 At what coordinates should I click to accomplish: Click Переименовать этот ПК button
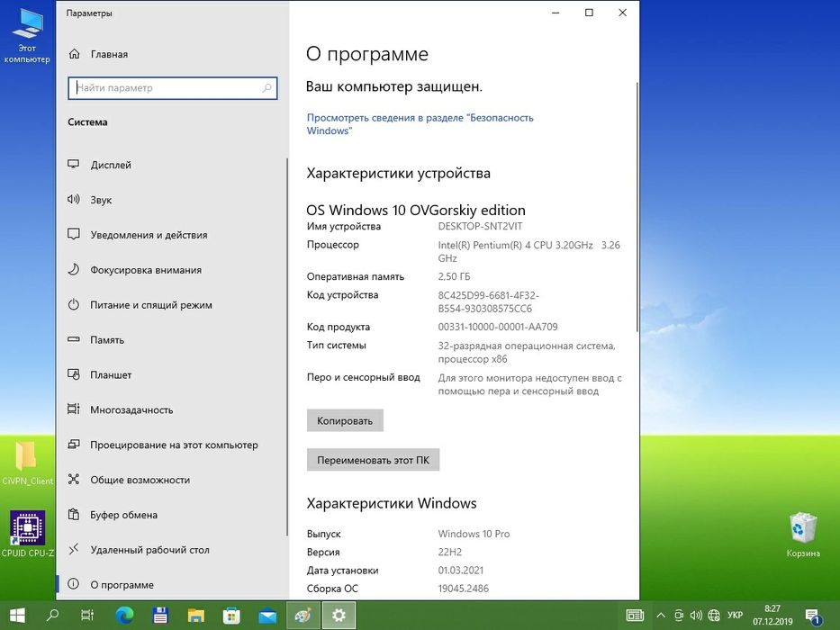[373, 460]
